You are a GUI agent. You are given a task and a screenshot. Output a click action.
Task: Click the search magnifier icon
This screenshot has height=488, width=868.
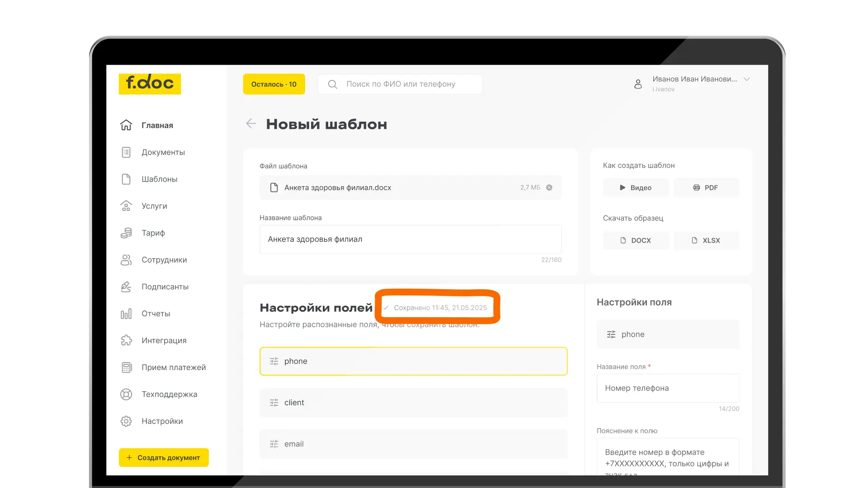[x=332, y=84]
